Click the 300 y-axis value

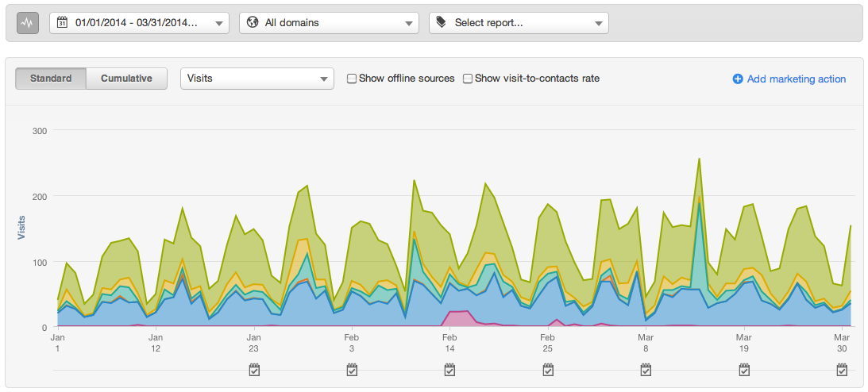click(x=41, y=130)
